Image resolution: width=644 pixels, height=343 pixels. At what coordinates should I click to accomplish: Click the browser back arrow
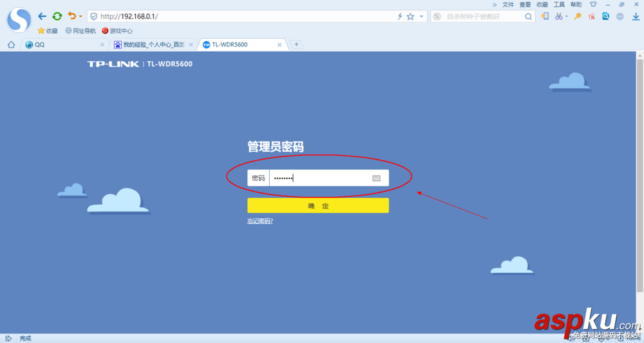[42, 17]
